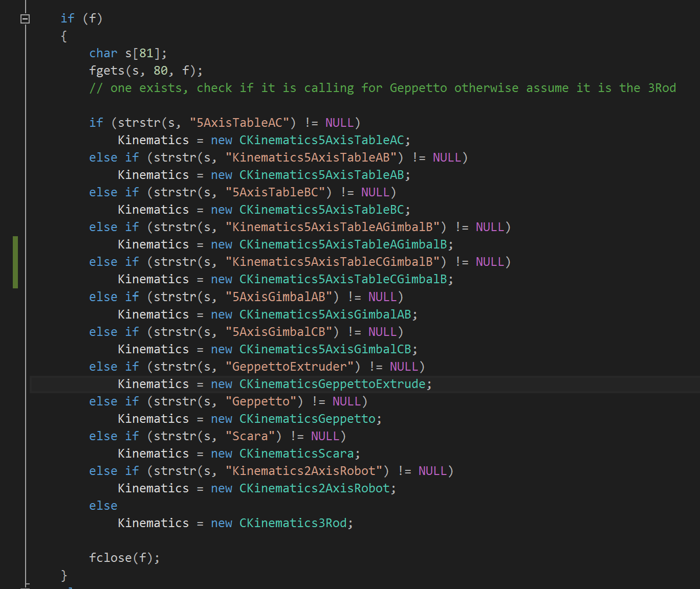Click the "Scara" string literal

(x=253, y=436)
